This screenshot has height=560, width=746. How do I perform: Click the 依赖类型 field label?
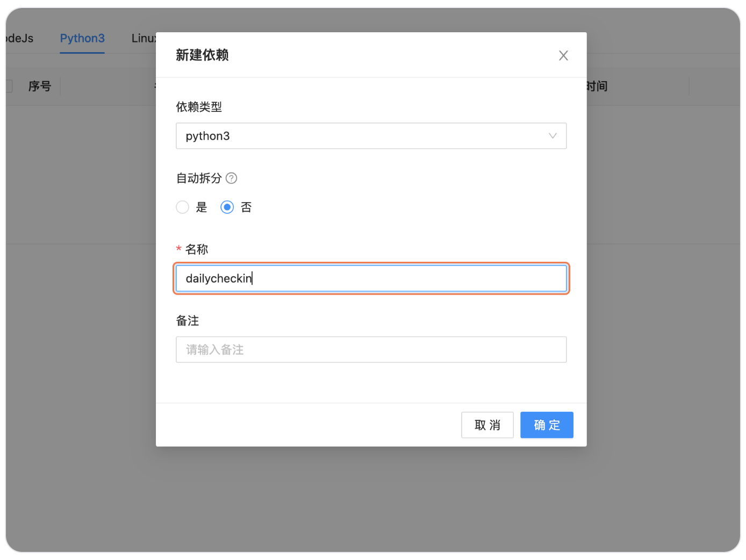point(199,107)
